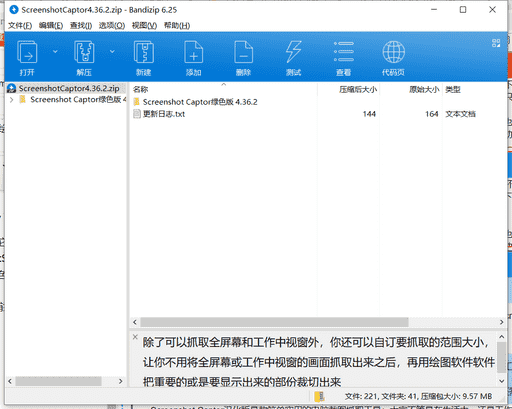Image resolution: width=512 pixels, height=409 pixels.
Task: Open the 视图(V) menu
Action: point(144,26)
